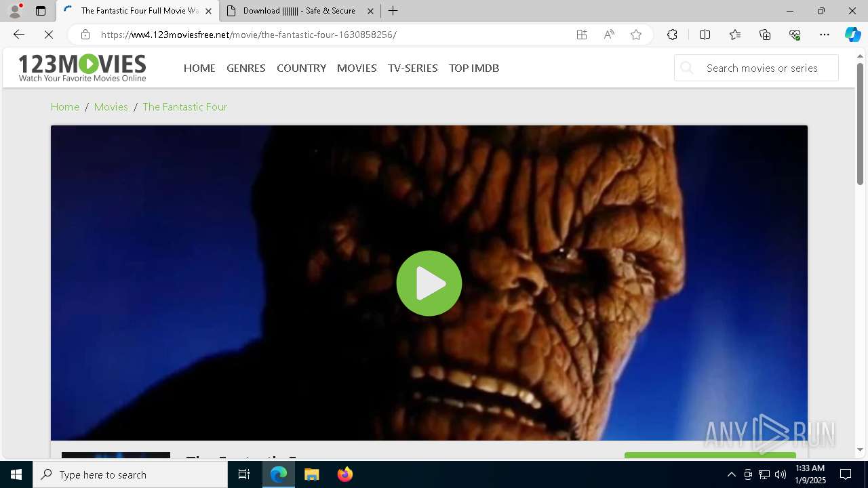Image resolution: width=868 pixels, height=488 pixels.
Task: Click the page vertical scrollbar thumb
Action: [x=860, y=123]
